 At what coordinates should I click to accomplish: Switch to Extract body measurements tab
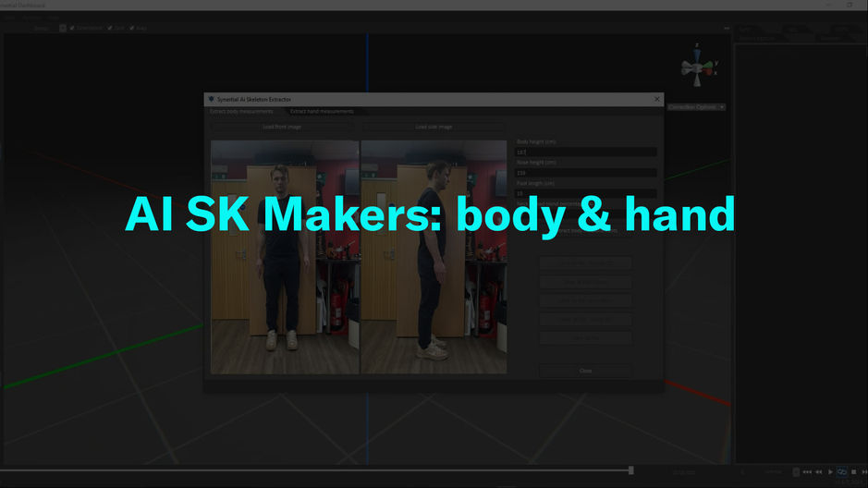241,111
